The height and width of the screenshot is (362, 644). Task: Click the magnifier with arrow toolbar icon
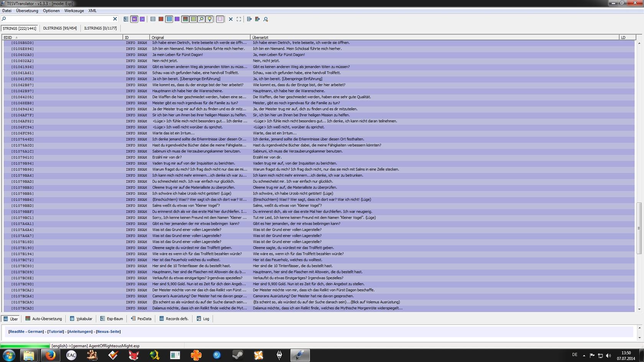tap(266, 19)
